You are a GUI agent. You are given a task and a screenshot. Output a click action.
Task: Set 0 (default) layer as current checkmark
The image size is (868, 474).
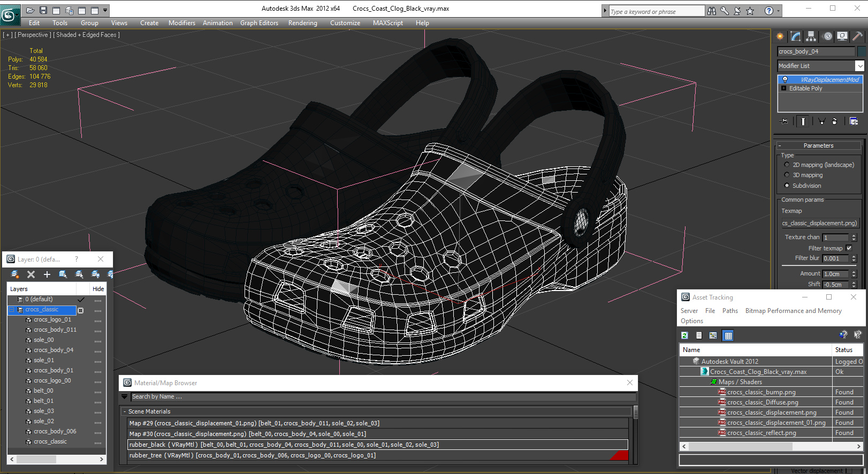(x=81, y=300)
